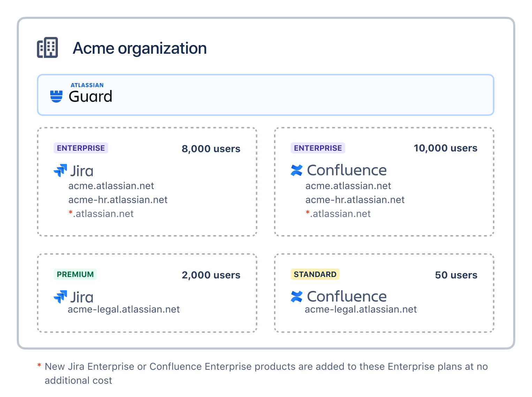Click the Confluence logo in the Standard card

297,297
